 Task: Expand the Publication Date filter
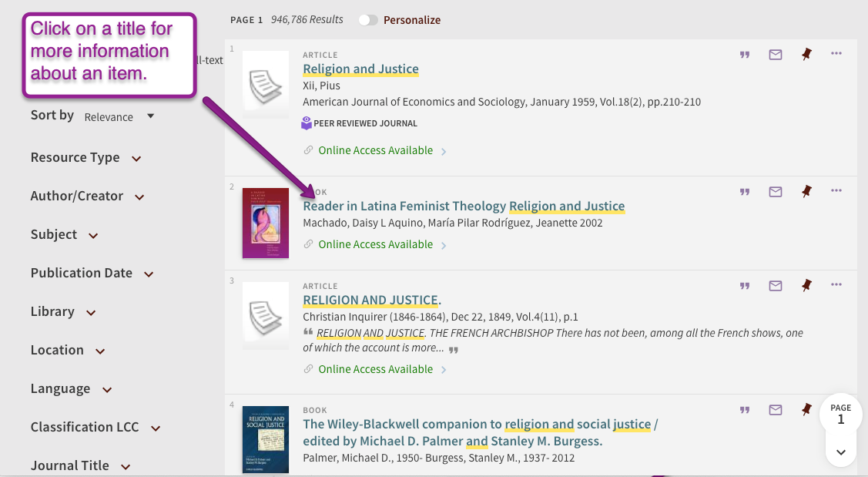point(92,274)
